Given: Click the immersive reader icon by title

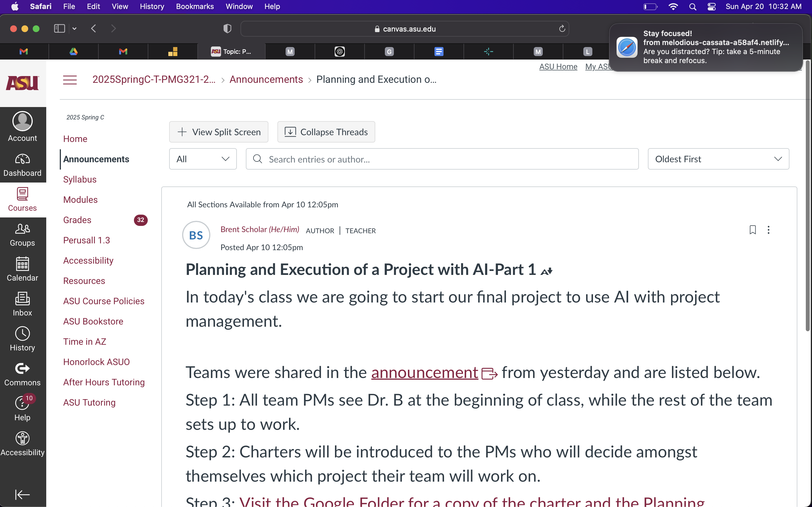Looking at the screenshot, I should coord(546,271).
